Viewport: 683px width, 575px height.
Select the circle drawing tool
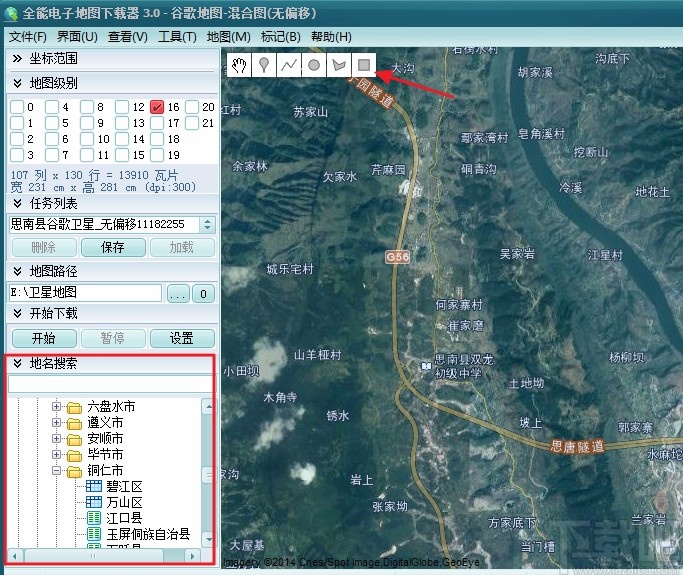coord(314,65)
